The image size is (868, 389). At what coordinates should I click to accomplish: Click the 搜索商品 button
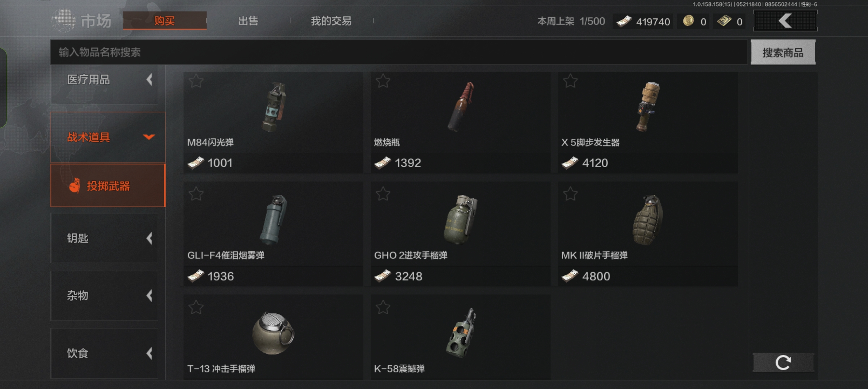click(783, 53)
